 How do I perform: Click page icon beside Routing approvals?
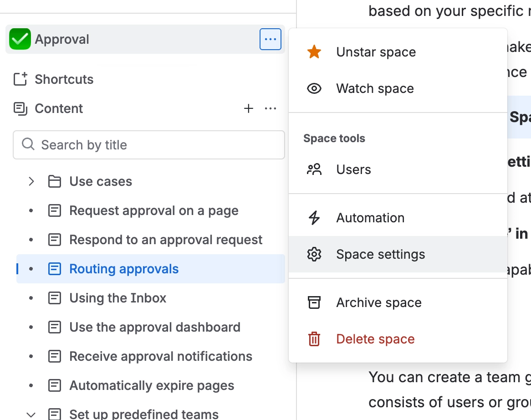point(55,269)
